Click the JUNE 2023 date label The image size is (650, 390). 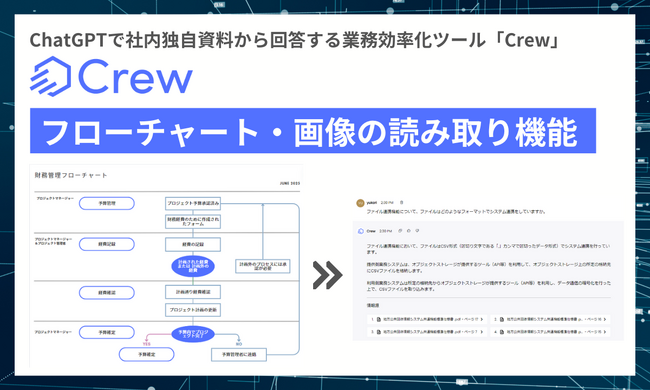290,183
